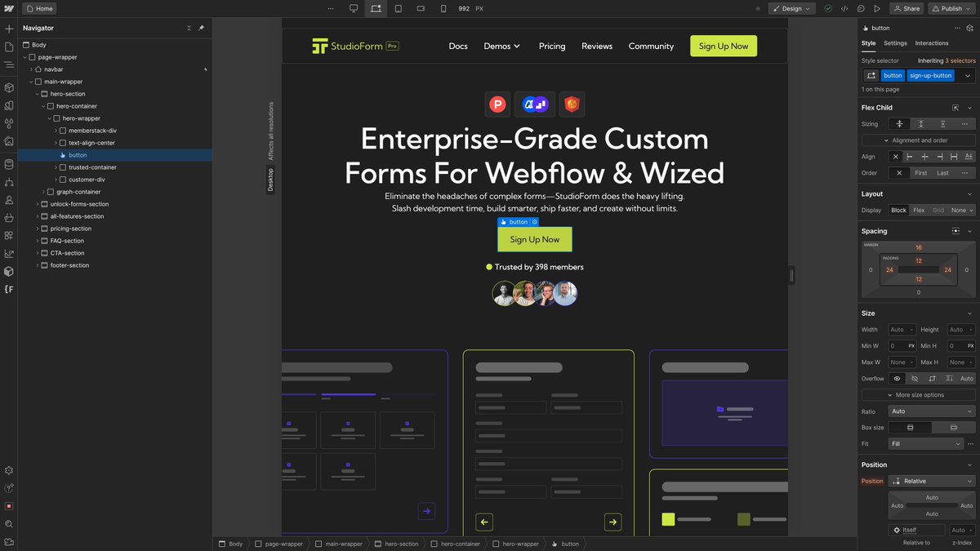The height and width of the screenshot is (551, 980).
Task: Switch to desktop breakpoint icon
Action: click(x=354, y=8)
